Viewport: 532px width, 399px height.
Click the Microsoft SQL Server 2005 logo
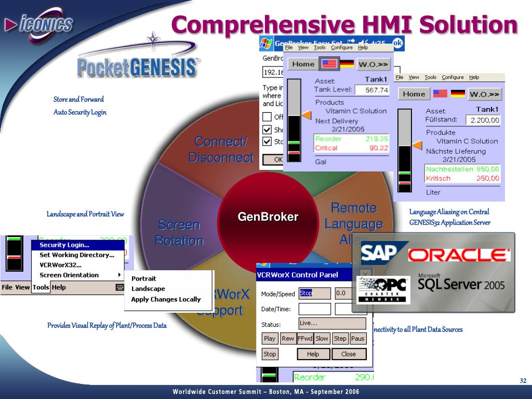461,282
